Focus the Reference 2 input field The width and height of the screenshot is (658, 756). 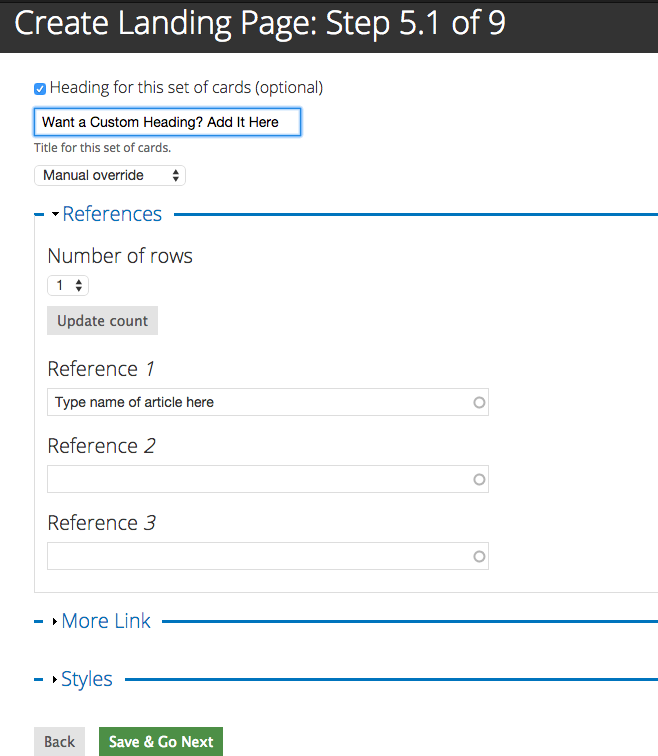coord(260,479)
